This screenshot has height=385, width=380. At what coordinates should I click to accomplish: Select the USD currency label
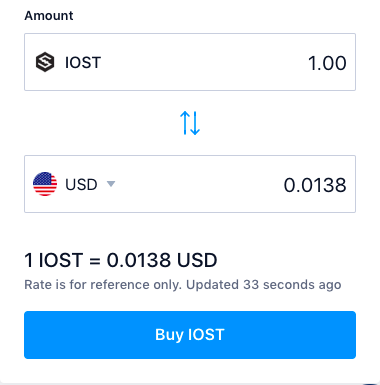point(81,184)
